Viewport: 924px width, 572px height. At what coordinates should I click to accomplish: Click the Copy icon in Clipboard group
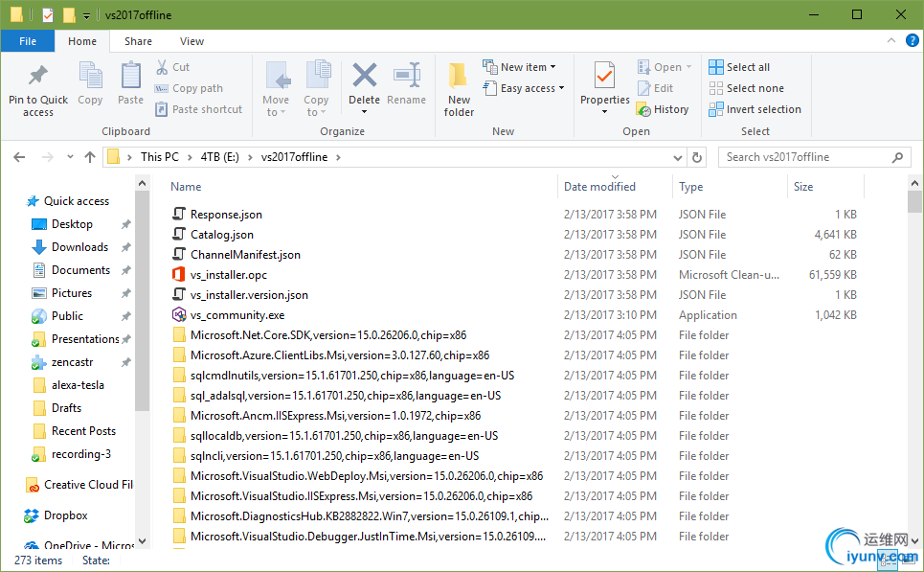pos(90,76)
